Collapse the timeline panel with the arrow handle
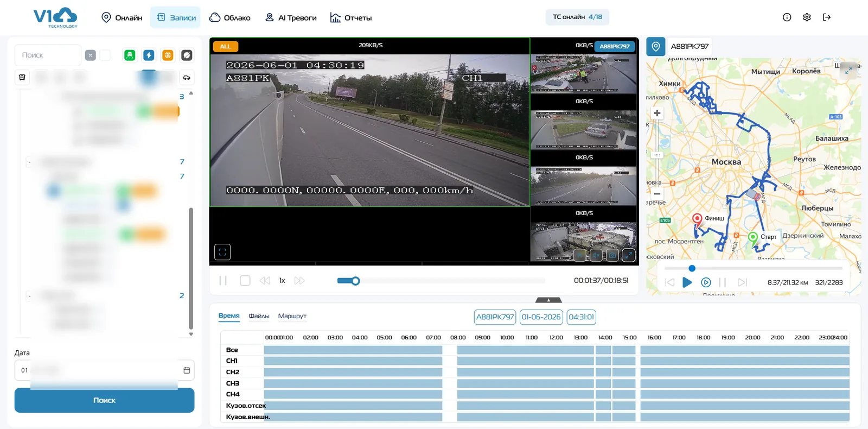 coord(548,300)
